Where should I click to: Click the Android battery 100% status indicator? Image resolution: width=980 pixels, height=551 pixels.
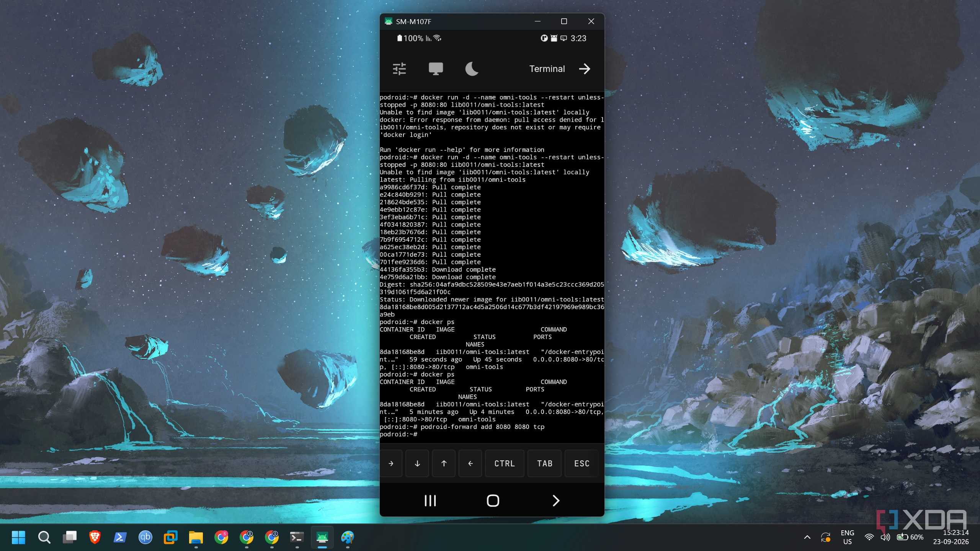410,38
